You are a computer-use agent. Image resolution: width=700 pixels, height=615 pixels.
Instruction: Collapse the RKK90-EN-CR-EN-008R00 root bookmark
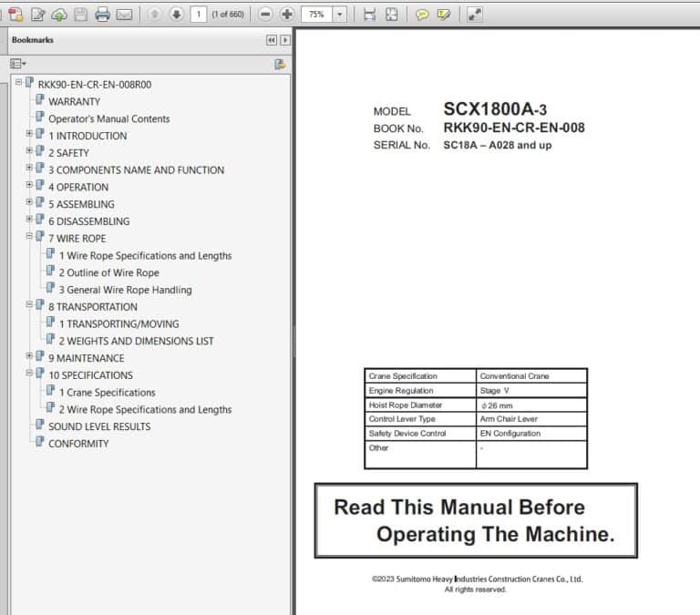(19, 83)
